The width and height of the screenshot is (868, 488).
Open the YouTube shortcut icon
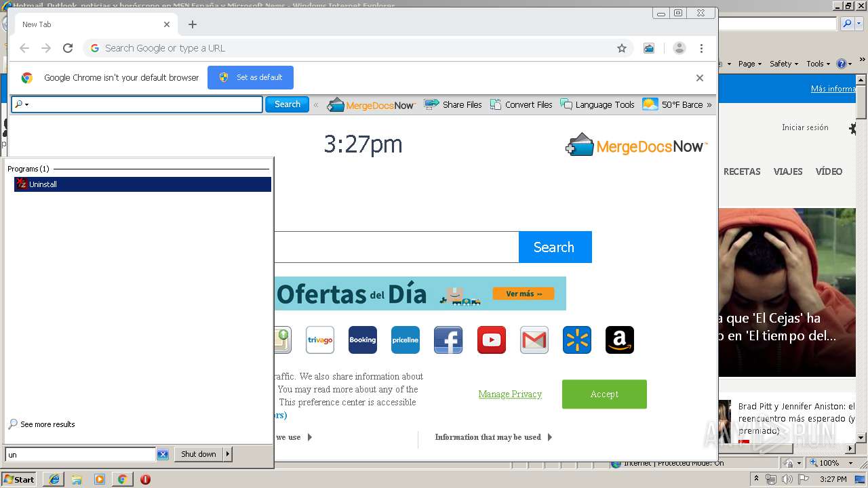pos(492,340)
